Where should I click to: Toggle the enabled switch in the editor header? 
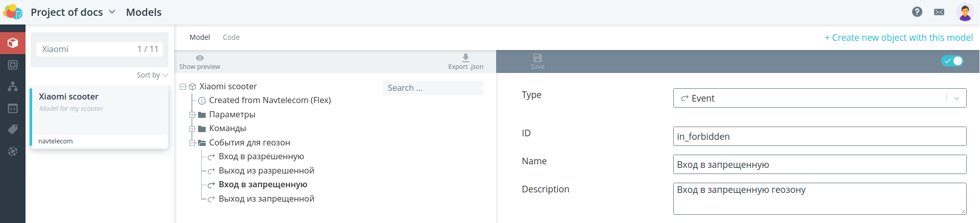[952, 61]
